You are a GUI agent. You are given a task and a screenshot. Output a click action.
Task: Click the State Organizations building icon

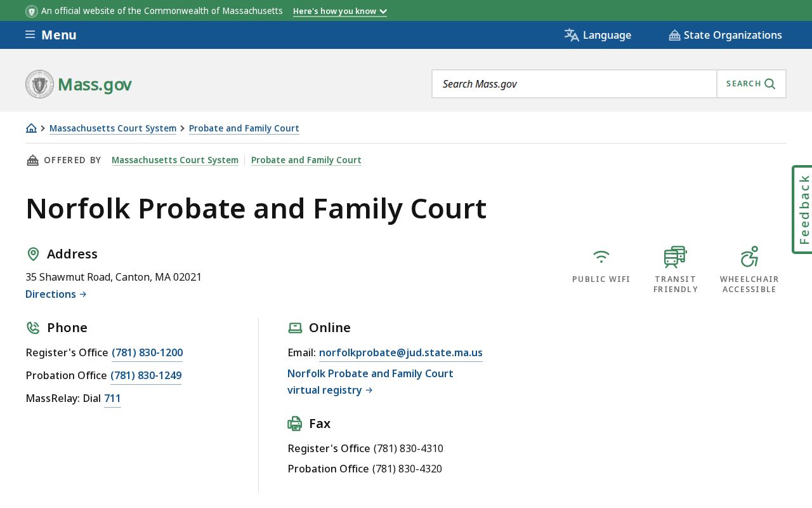674,35
